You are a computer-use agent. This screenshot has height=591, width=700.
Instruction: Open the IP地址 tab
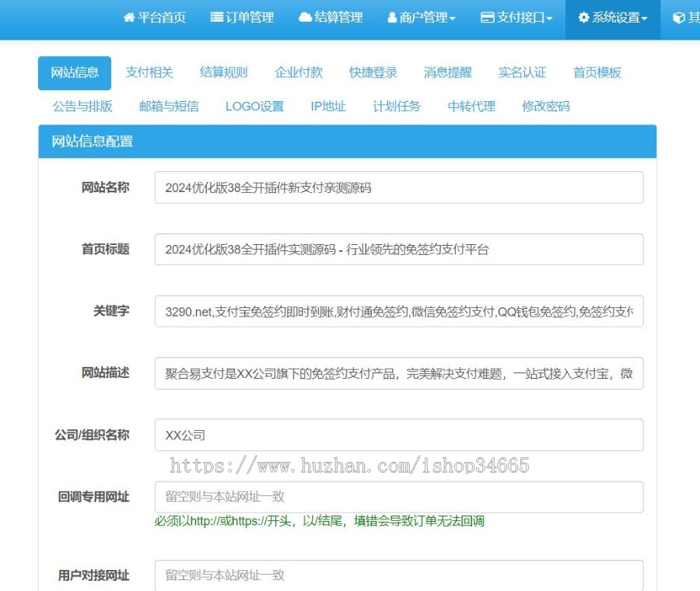point(328,107)
